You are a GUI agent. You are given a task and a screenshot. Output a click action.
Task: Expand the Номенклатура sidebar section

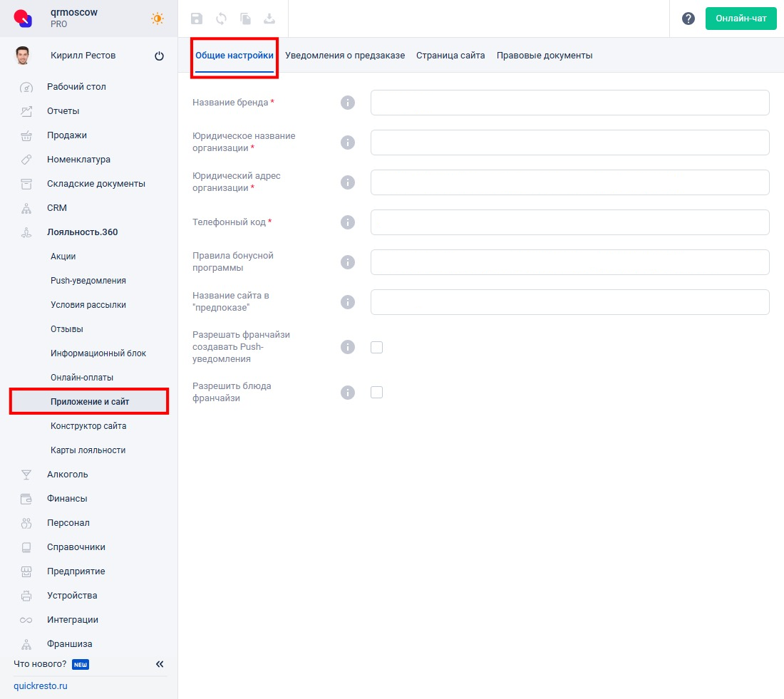point(78,160)
